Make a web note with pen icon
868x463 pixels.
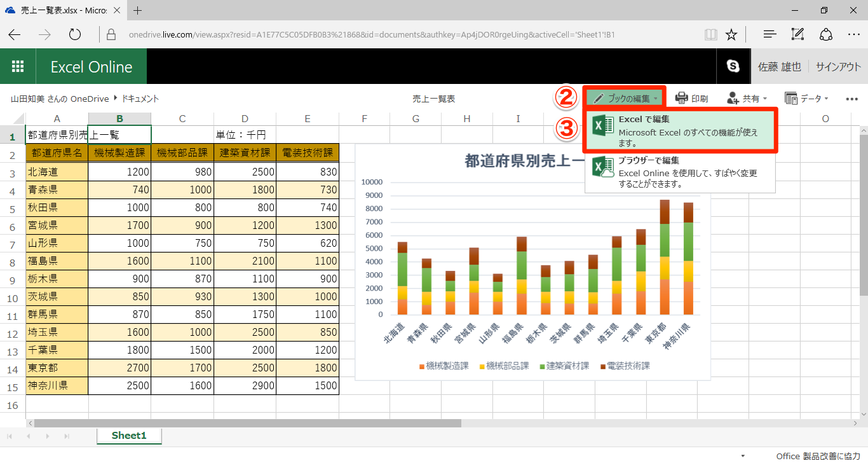coord(798,34)
